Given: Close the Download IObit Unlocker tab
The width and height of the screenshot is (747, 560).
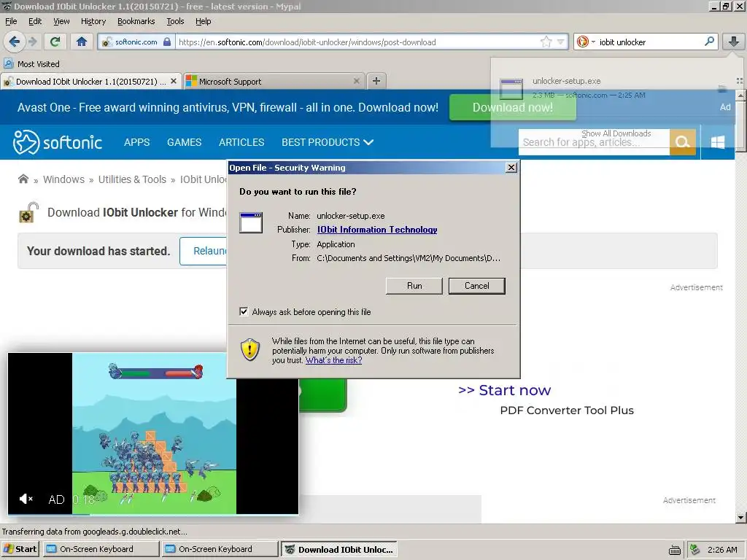Looking at the screenshot, I should (x=174, y=81).
